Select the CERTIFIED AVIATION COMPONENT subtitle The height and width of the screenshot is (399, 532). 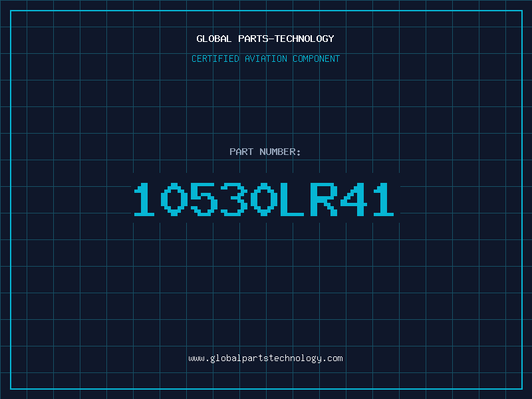click(x=265, y=59)
